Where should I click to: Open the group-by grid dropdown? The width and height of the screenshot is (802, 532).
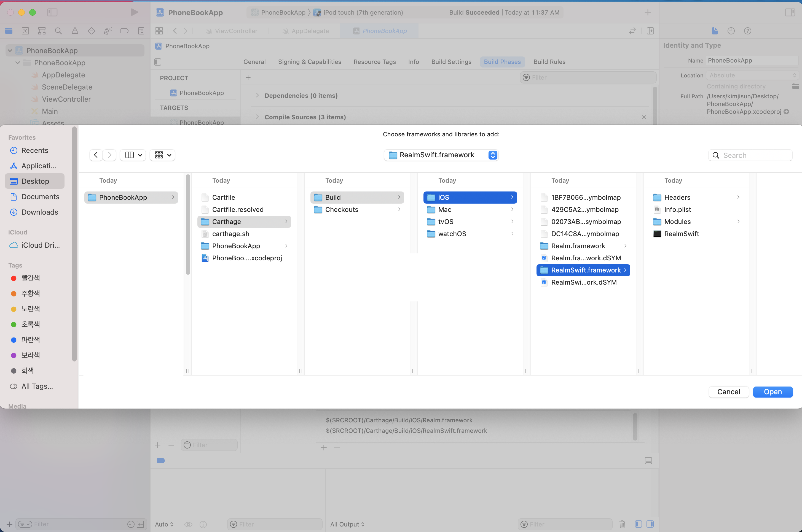click(162, 155)
